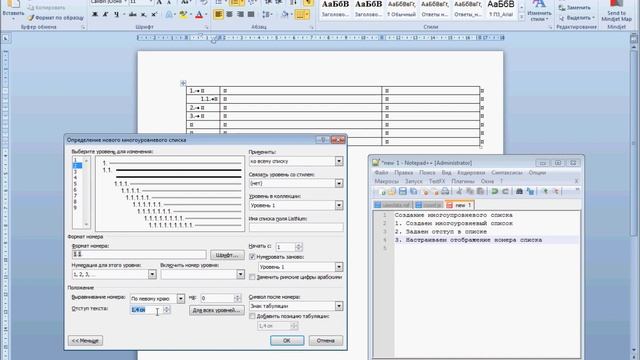Click the Italic (К) formatting icon
Screen dimensions: 640x360
105,15
